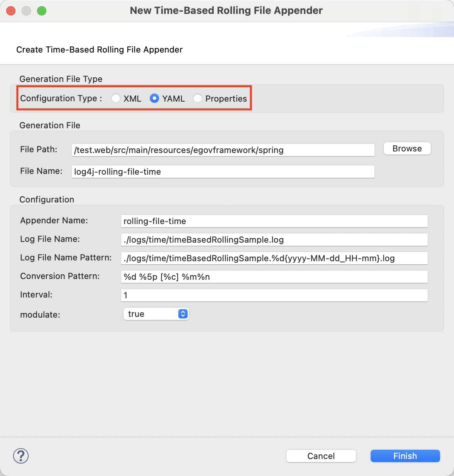Cancel the appender wizard
The height and width of the screenshot is (476, 454).
(321, 456)
